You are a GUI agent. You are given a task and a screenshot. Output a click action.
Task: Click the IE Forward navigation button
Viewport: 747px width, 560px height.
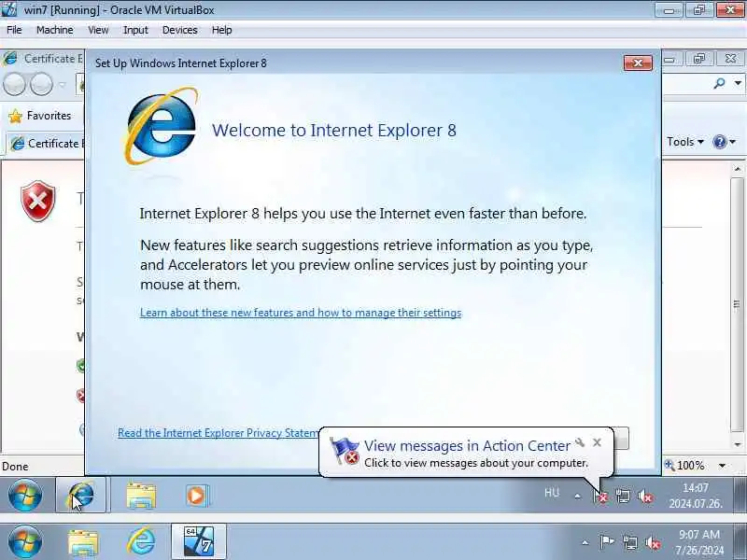tap(41, 84)
